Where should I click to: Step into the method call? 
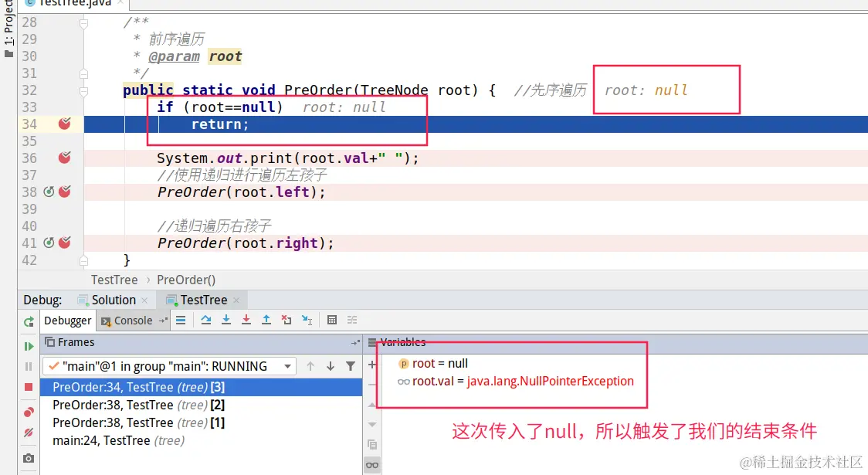[225, 320]
